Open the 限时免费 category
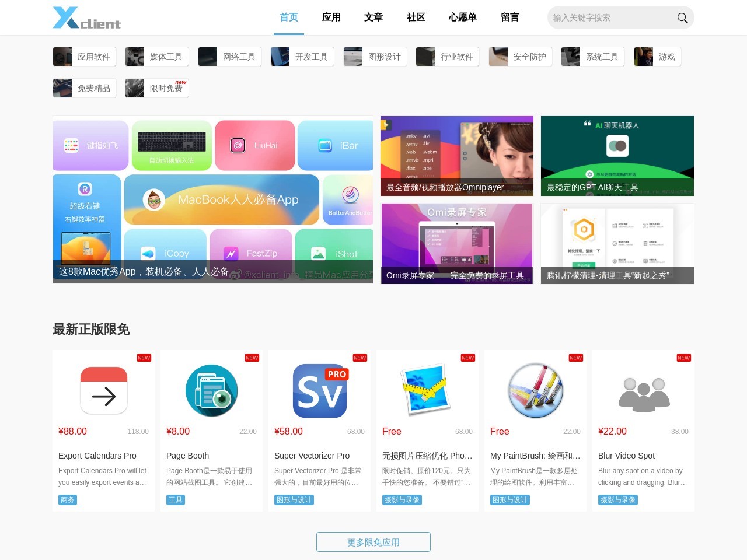747x560 pixels. 157,88
